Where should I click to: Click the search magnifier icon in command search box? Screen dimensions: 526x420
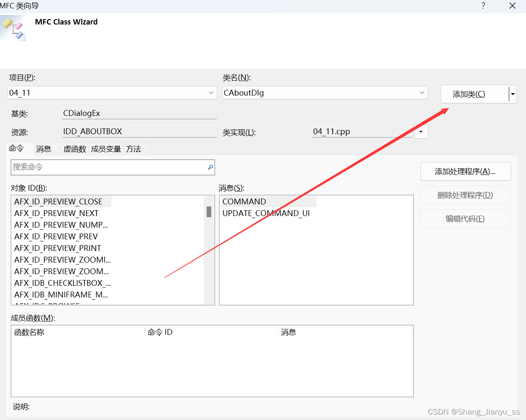(210, 167)
